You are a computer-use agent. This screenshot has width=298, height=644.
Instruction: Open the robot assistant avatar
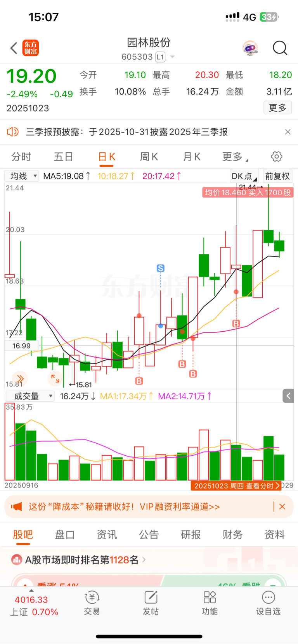tap(250, 48)
